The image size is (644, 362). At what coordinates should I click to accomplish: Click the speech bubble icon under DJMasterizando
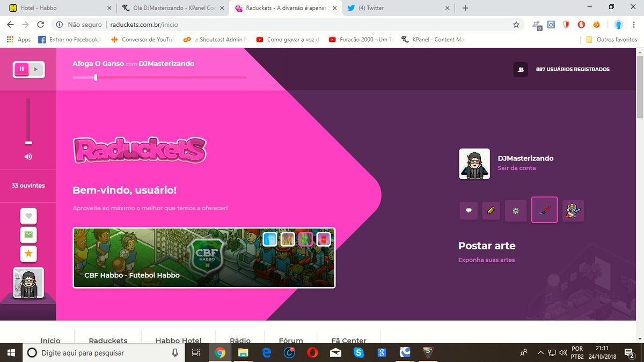point(469,211)
